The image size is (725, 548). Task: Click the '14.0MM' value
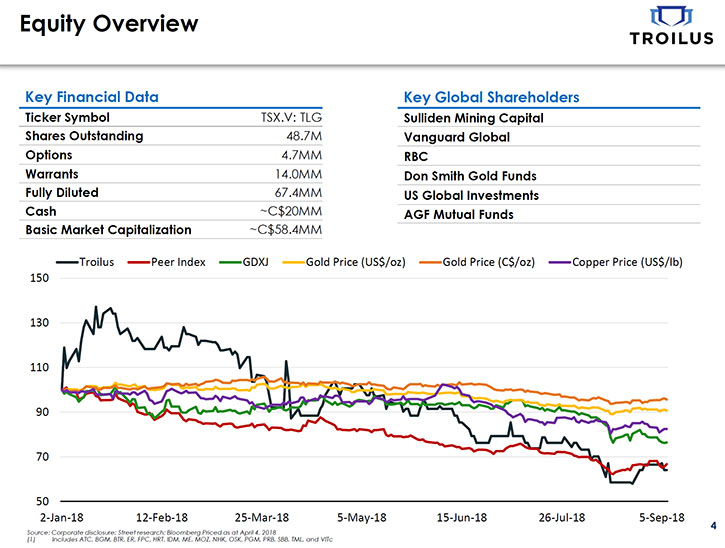(x=298, y=174)
